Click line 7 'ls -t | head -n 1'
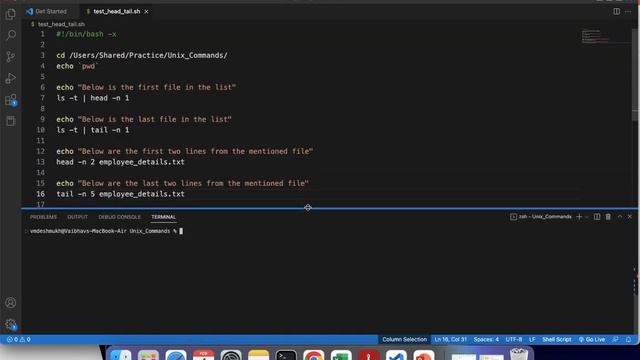 (93, 98)
